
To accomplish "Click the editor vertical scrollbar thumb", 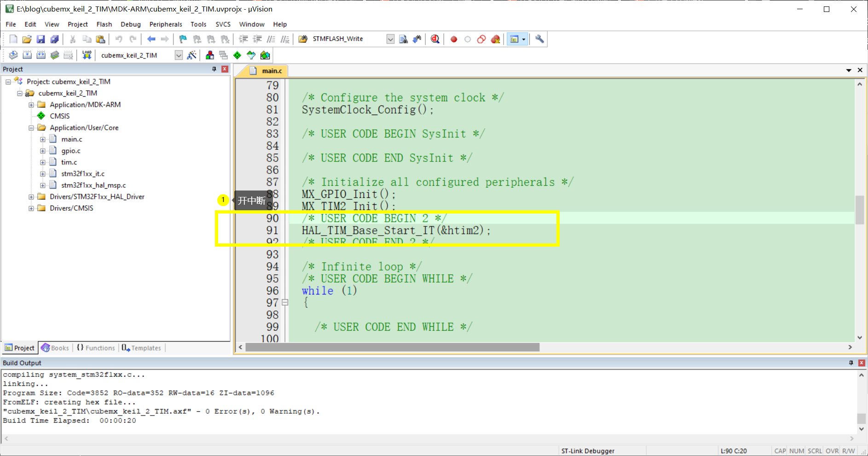I will pyautogui.click(x=860, y=210).
